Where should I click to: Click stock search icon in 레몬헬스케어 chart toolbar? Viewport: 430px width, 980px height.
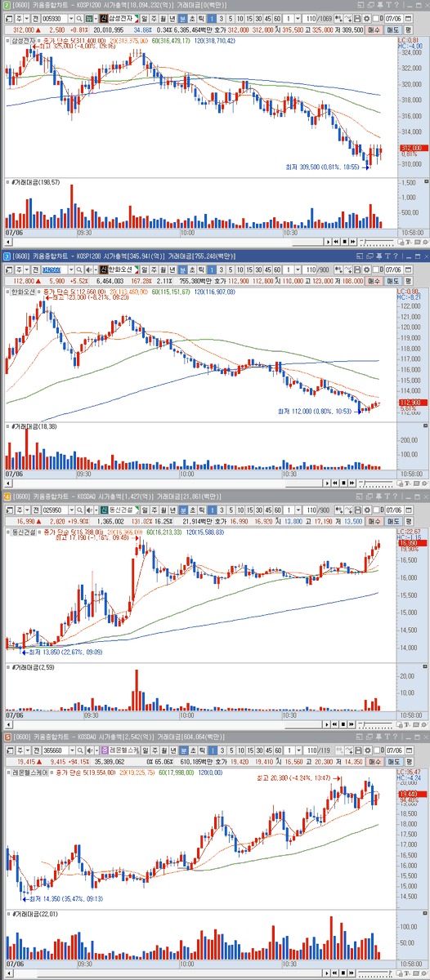[x=78, y=751]
